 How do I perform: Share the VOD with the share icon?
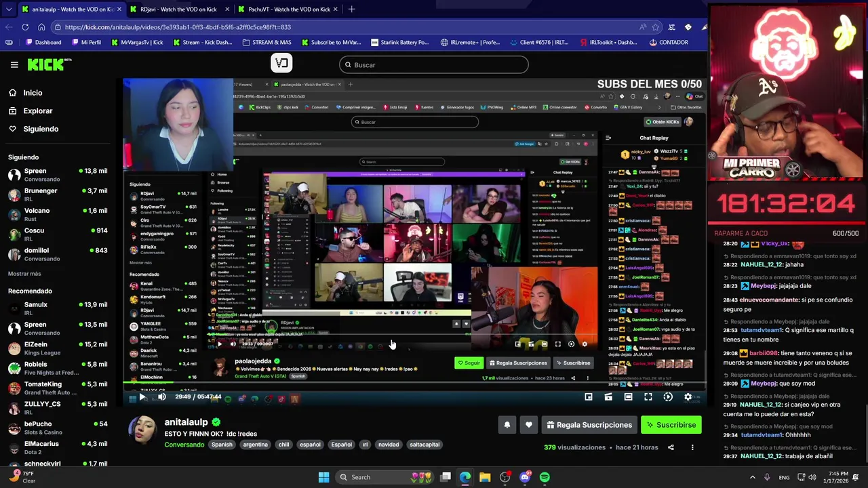[x=671, y=447]
